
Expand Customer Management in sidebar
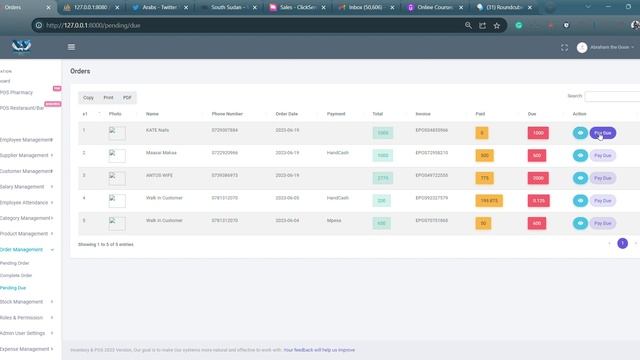[27, 171]
